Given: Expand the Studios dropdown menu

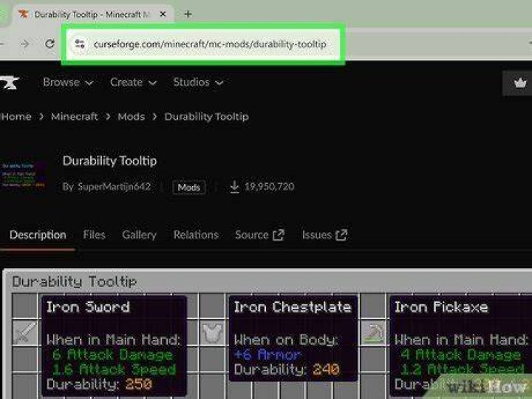Looking at the screenshot, I should [198, 83].
